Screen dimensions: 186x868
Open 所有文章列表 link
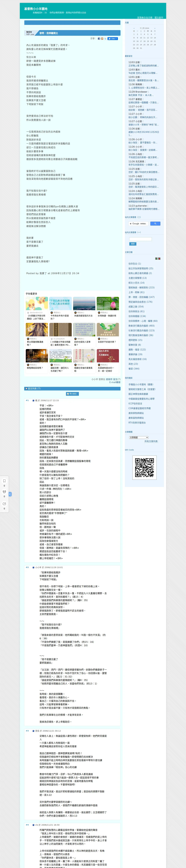click(x=151, y=441)
